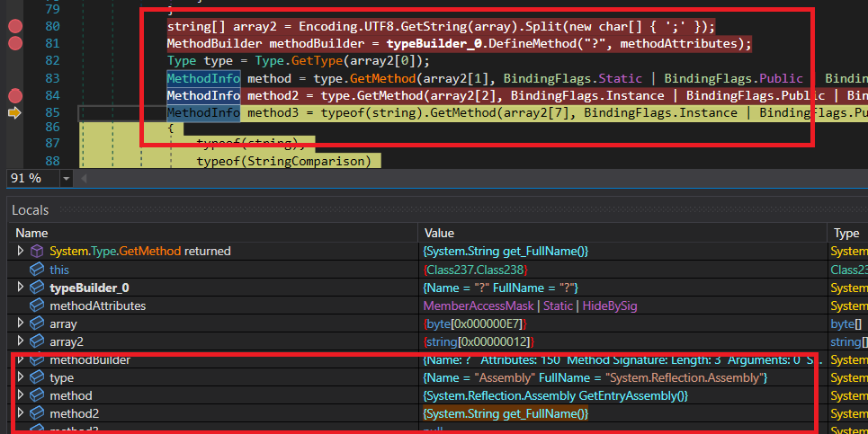Expand the method local variable
The width and height of the screenshot is (868, 434).
pyautogui.click(x=21, y=394)
